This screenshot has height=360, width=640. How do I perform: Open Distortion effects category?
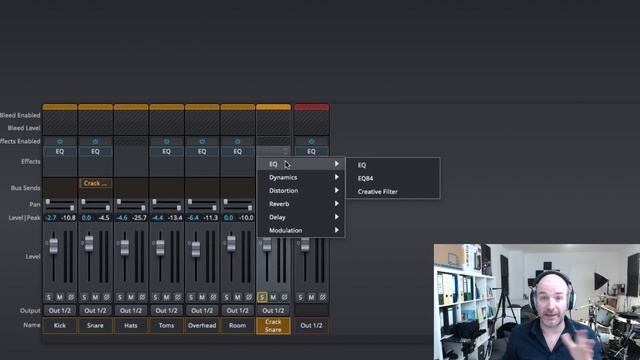tap(301, 191)
